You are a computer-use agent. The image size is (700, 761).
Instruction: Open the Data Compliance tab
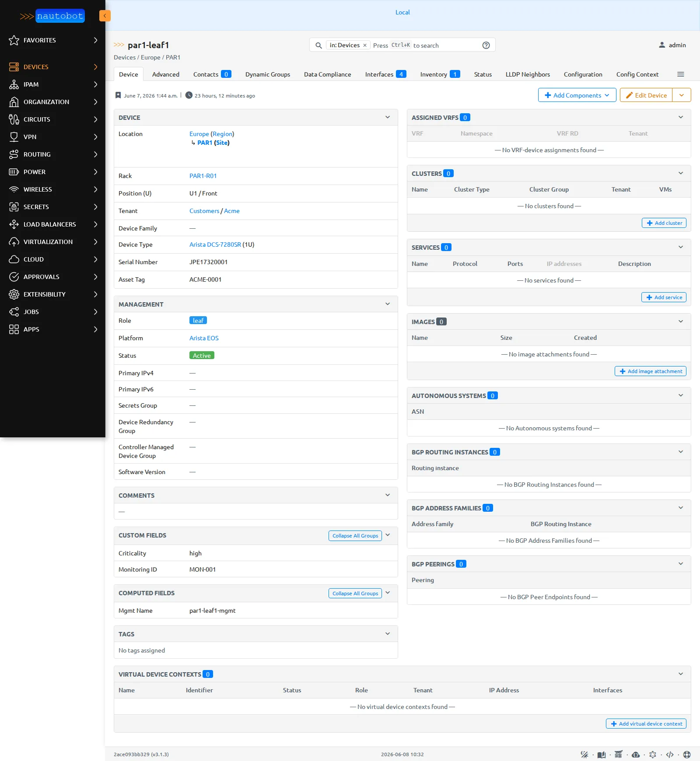tap(328, 74)
